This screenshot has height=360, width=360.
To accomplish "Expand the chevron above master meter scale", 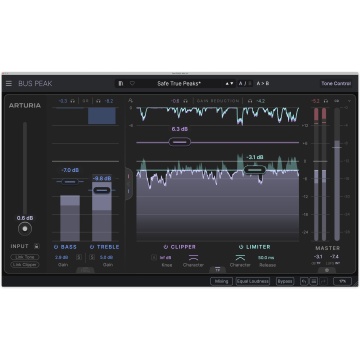I will [x=349, y=101].
